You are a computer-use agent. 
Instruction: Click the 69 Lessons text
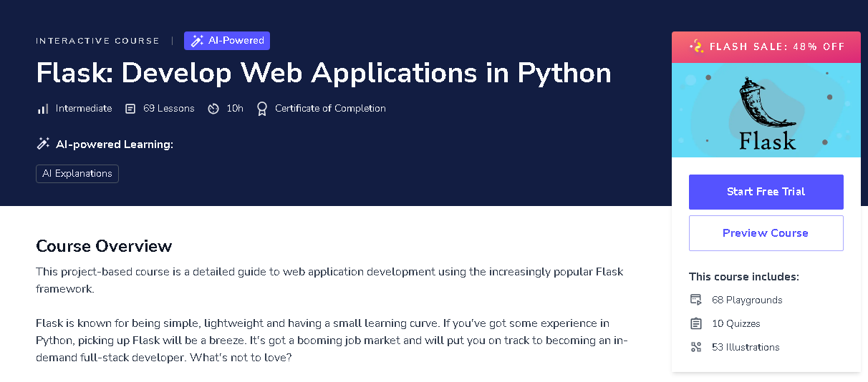pos(168,109)
